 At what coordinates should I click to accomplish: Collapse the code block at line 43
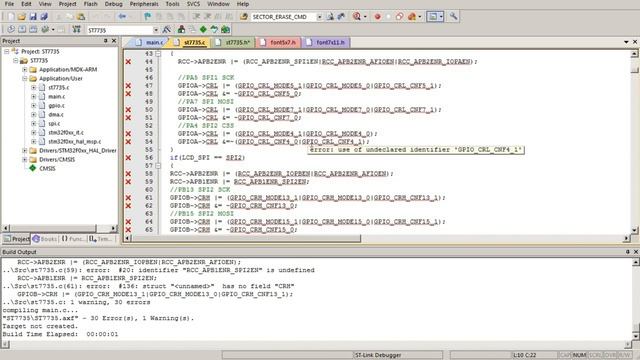click(158, 53)
